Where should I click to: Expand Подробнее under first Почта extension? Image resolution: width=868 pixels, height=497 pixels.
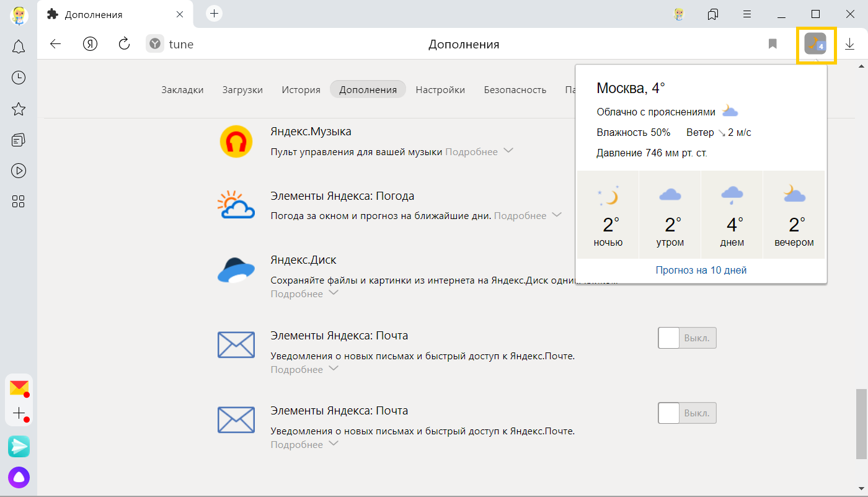pyautogui.click(x=304, y=369)
